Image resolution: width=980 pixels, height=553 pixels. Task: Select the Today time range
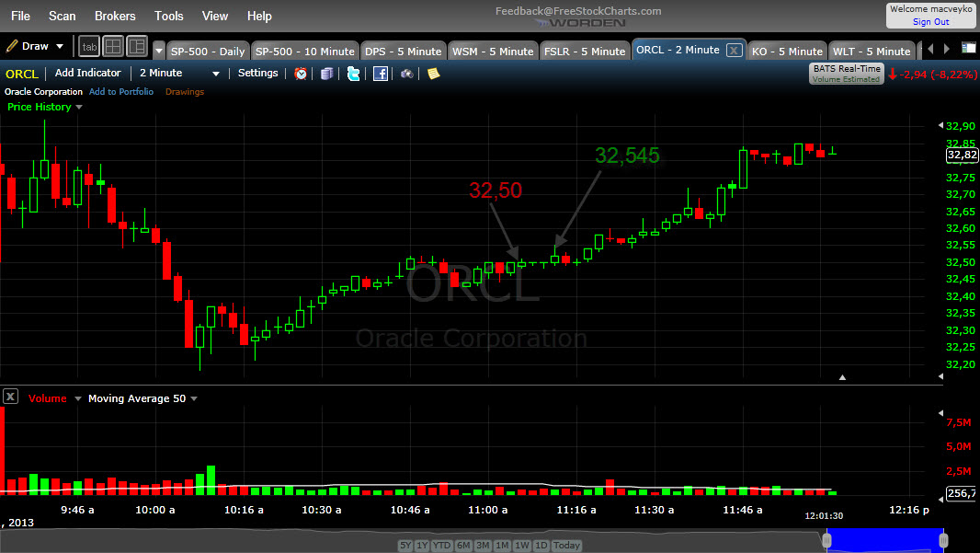(567, 546)
